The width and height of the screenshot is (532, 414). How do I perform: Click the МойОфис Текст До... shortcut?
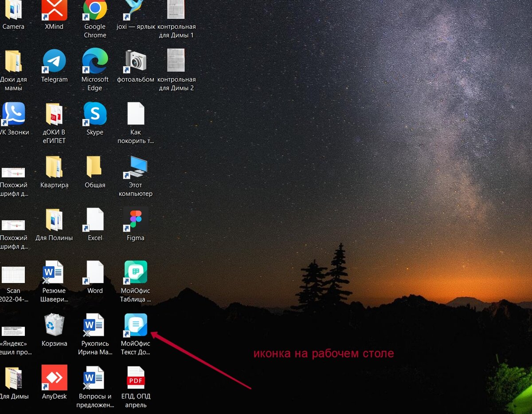pos(135,325)
